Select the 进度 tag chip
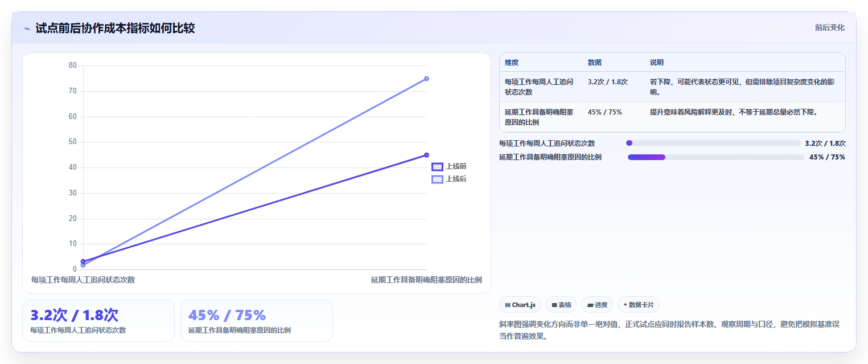 click(x=597, y=305)
